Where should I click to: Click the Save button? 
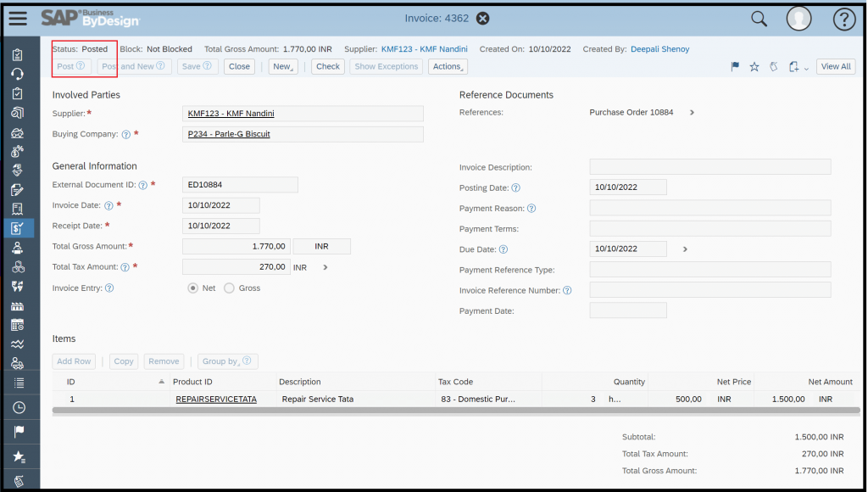(x=197, y=66)
